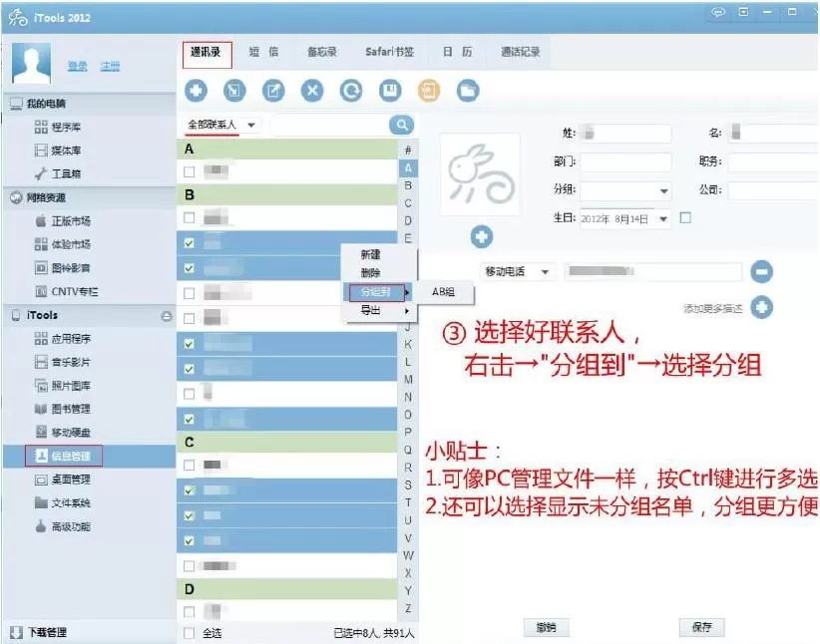This screenshot has height=644, width=820.
Task: Open the 生日 date picker dropdown
Action: pyautogui.click(x=663, y=219)
